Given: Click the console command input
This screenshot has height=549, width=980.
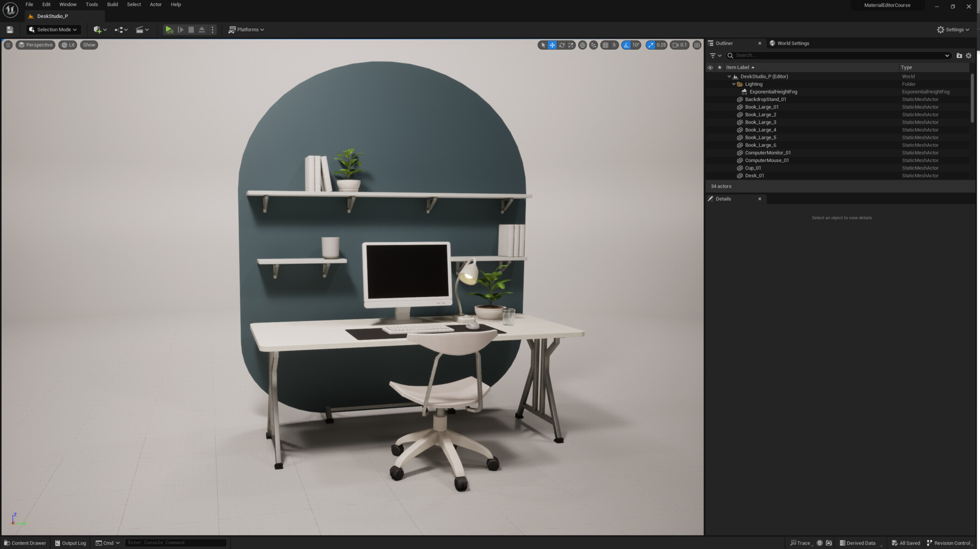Looking at the screenshot, I should coord(176,543).
